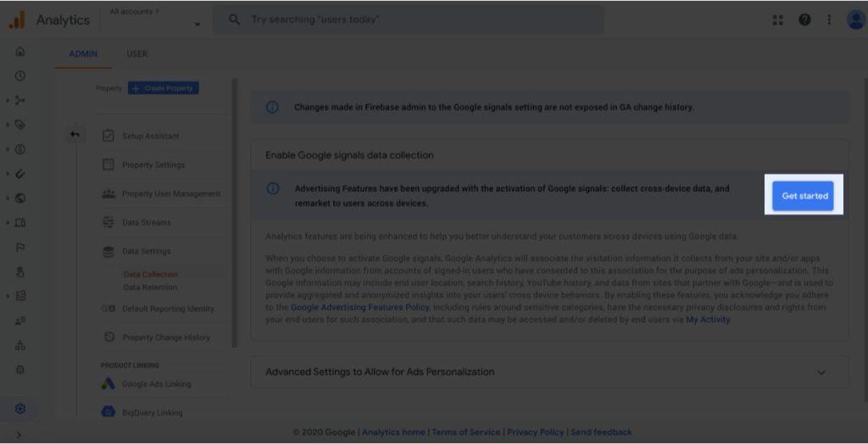Click the back arrow beside the property column
This screenshot has width=868, height=444.
pos(75,135)
